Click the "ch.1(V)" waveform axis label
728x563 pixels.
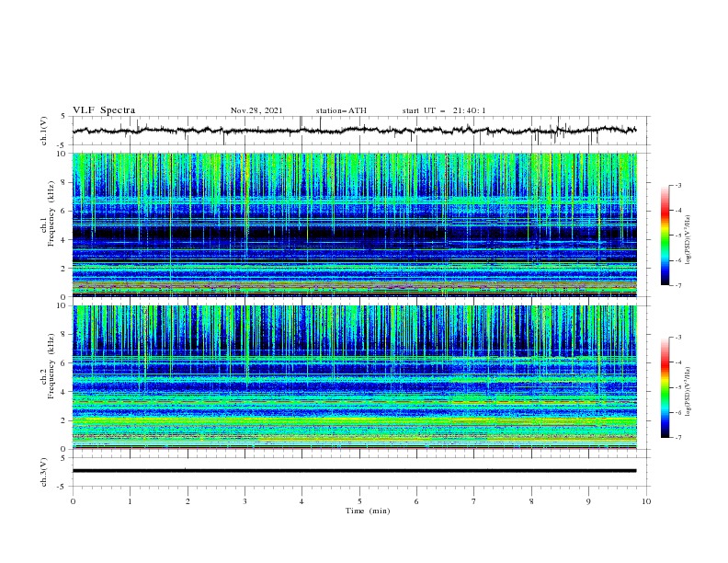pyautogui.click(x=44, y=131)
